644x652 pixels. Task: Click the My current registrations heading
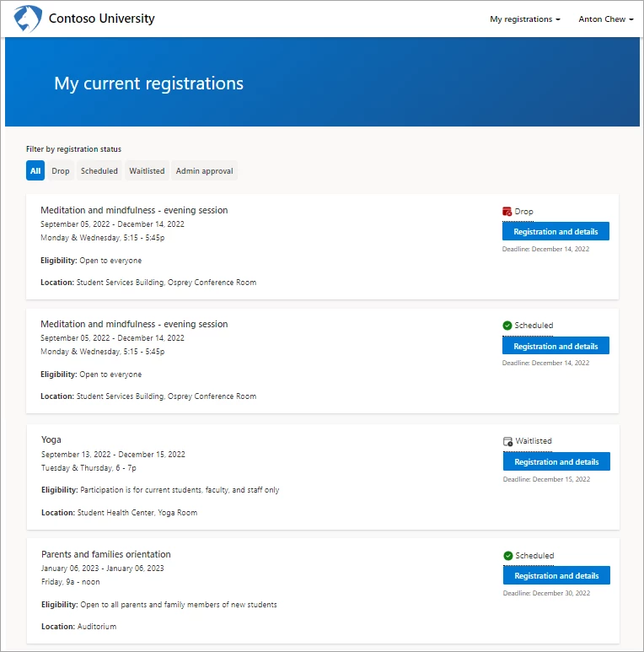[x=148, y=84]
